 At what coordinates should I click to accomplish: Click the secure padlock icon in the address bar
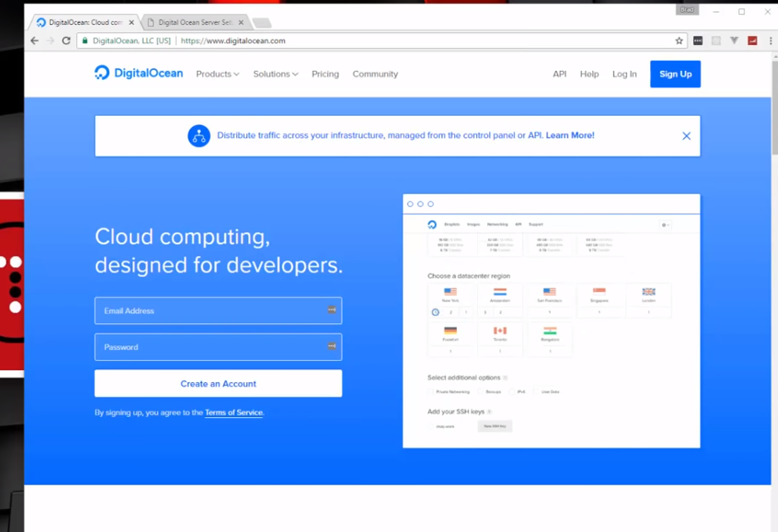83,40
